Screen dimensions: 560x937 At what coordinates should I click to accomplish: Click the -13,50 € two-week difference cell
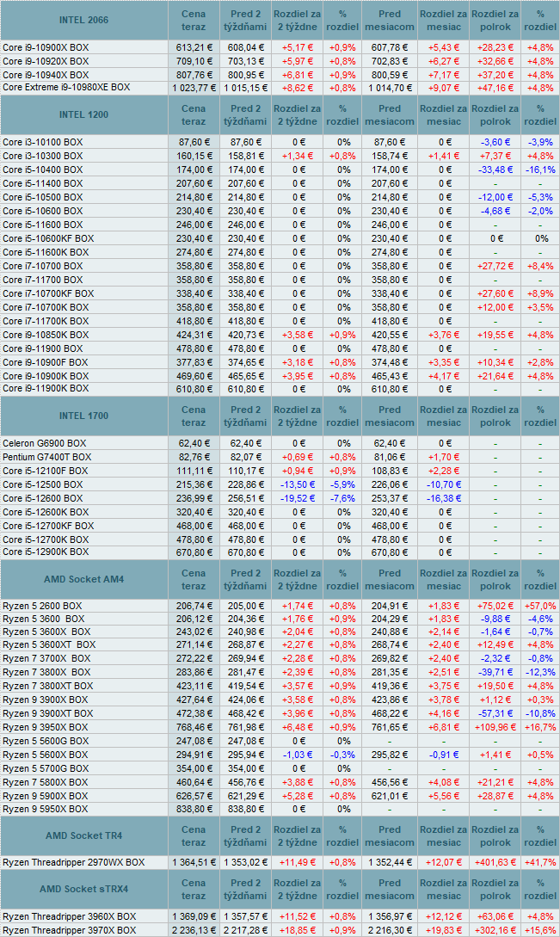tap(298, 484)
